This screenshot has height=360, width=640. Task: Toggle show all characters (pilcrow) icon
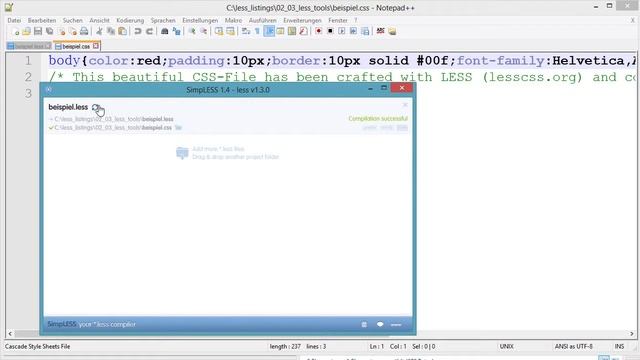click(x=257, y=31)
